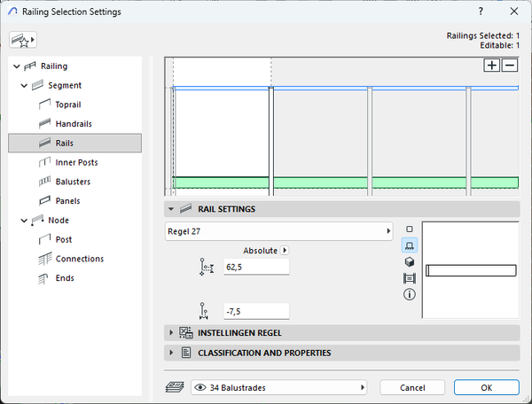
Task: Choose the small square 2D symbol preview
Action: pyautogui.click(x=410, y=229)
